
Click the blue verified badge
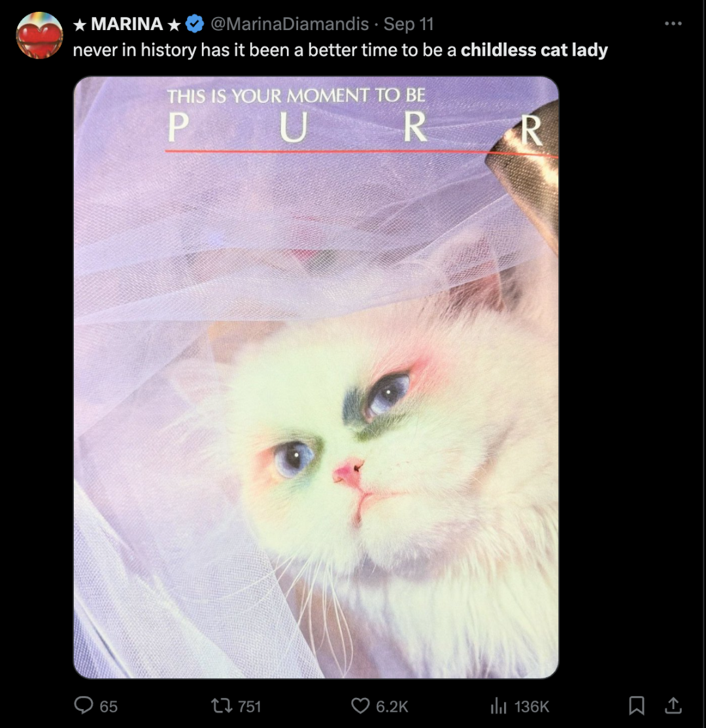(x=195, y=24)
